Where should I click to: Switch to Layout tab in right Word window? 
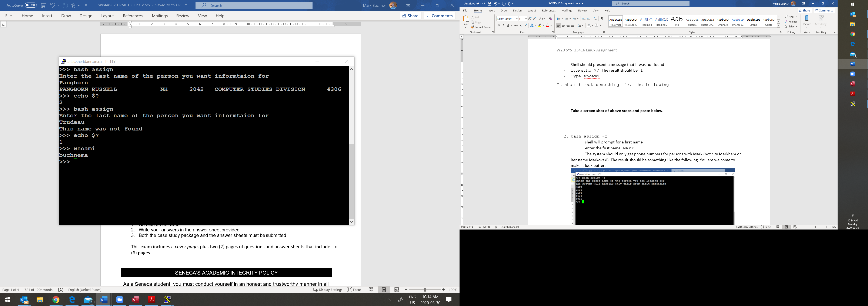click(532, 10)
